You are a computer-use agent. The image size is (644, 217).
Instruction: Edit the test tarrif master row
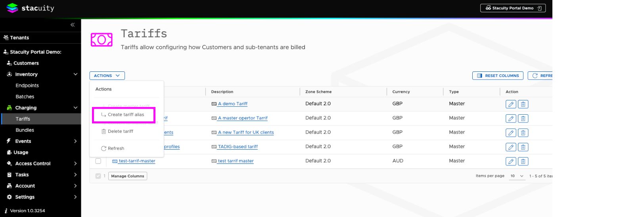(511, 161)
